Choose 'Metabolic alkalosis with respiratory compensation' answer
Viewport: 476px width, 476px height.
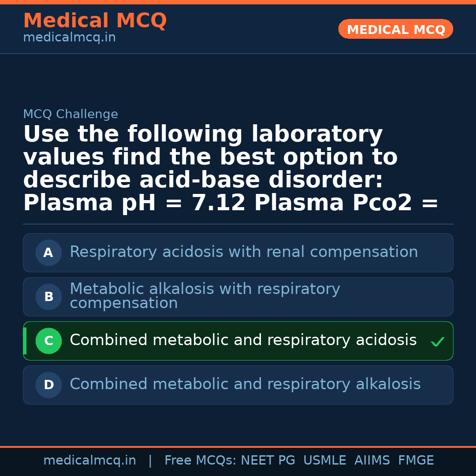click(205, 296)
